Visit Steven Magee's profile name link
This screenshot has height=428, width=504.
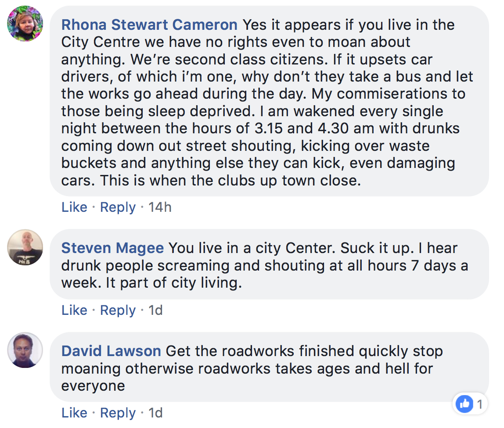pyautogui.click(x=112, y=248)
